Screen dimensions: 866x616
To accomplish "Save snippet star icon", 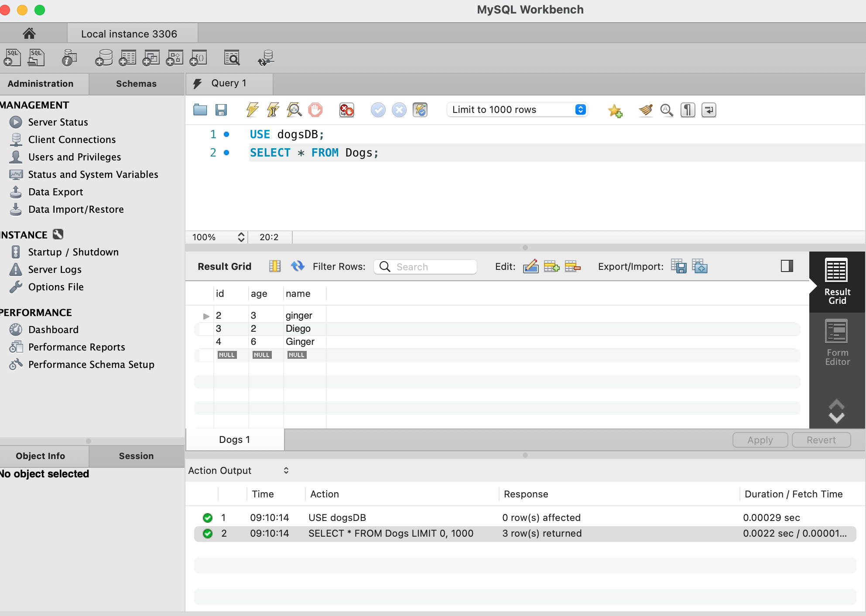I will (615, 111).
